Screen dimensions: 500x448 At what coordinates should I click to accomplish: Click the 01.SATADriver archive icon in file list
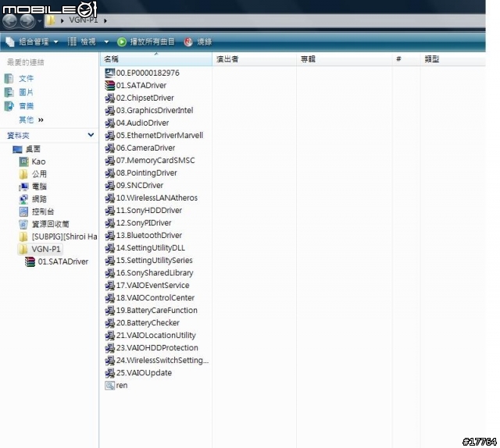109,85
